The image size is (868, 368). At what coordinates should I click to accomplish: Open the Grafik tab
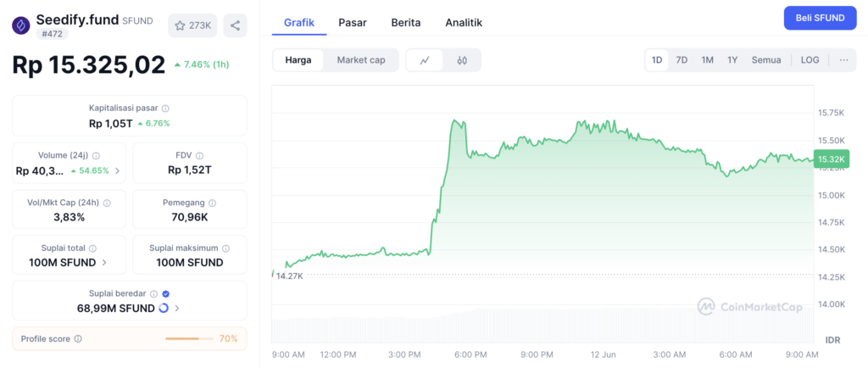click(299, 23)
